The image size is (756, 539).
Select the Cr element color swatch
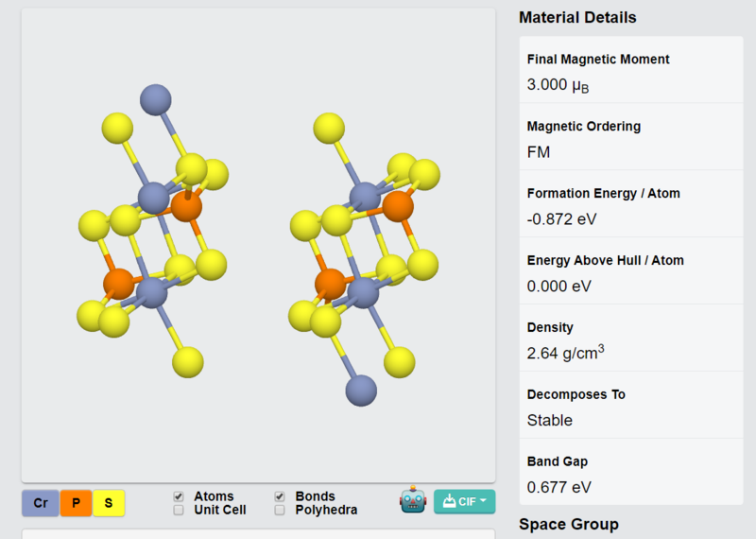pyautogui.click(x=41, y=503)
